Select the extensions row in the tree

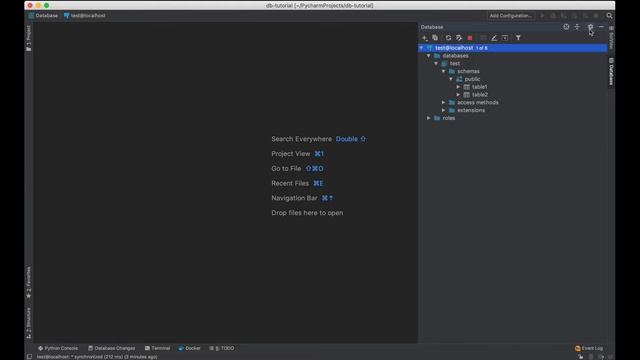pyautogui.click(x=513, y=110)
